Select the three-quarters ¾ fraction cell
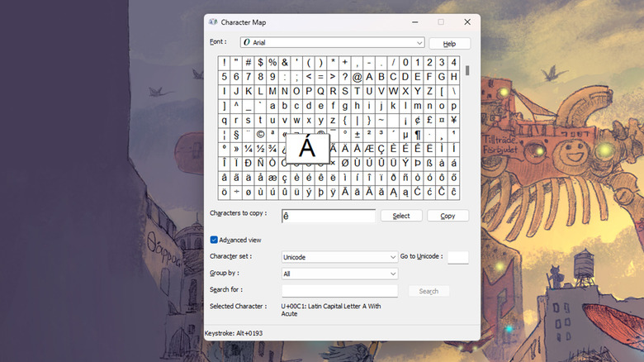 tap(272, 149)
